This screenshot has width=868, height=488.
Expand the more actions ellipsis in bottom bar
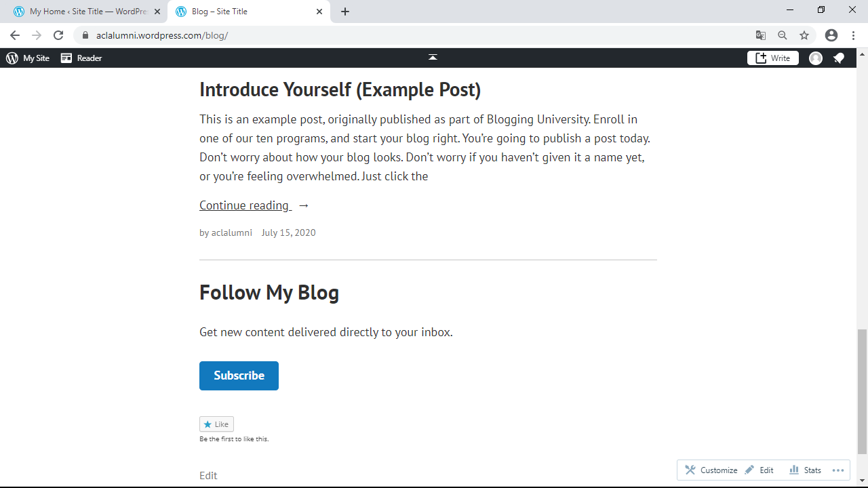pyautogui.click(x=838, y=470)
